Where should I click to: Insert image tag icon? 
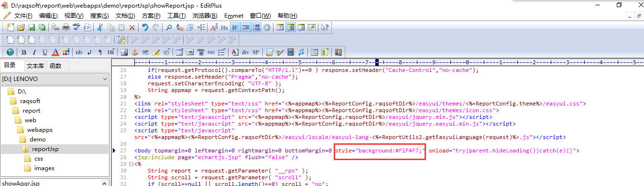point(124,52)
